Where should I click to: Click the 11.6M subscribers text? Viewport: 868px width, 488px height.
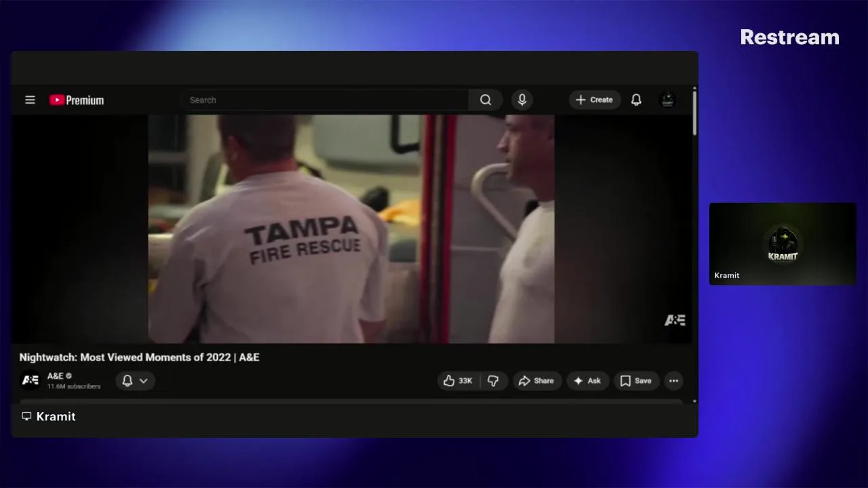(74, 386)
